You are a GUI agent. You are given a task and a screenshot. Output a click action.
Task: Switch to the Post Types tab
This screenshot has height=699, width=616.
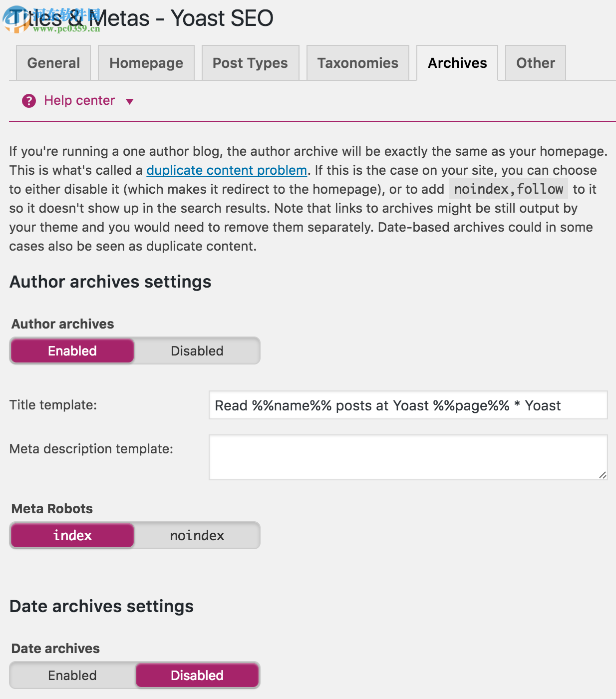[250, 63]
